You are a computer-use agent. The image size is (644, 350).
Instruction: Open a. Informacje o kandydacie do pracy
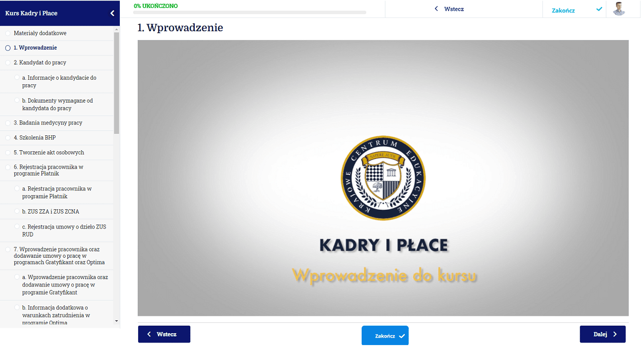pyautogui.click(x=59, y=81)
